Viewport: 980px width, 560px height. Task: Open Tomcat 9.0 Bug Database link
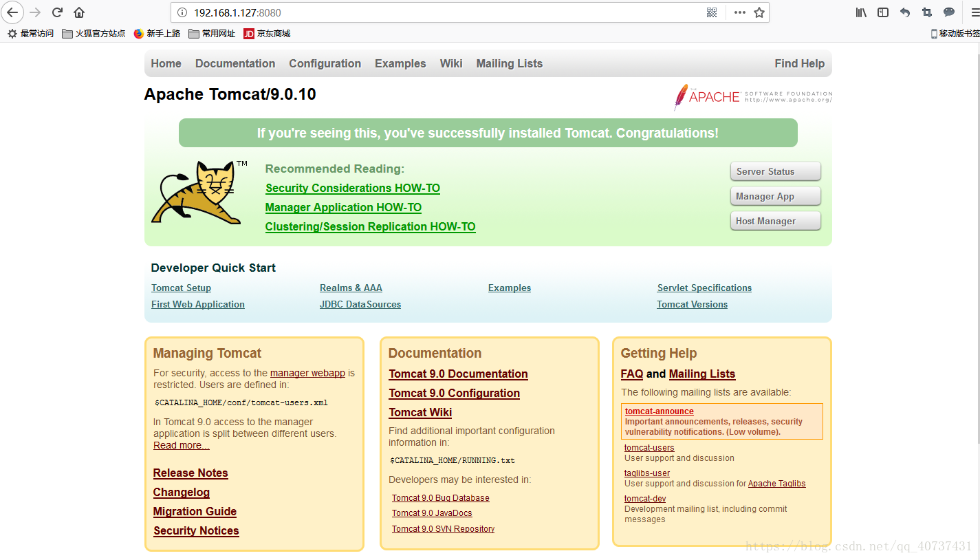pyautogui.click(x=441, y=498)
